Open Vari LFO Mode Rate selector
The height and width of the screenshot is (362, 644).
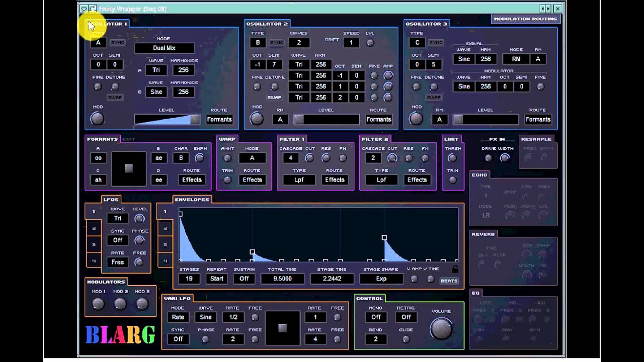[178, 317]
